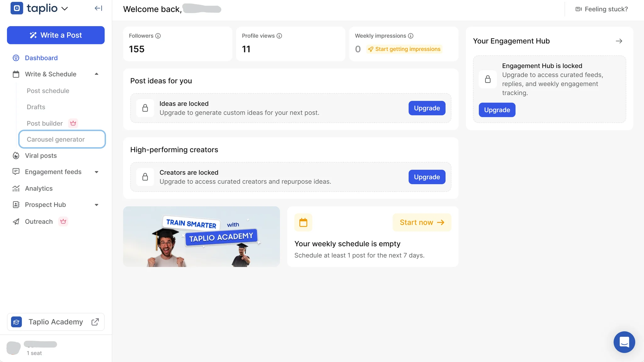Click the lock icon on Creators are locked
The height and width of the screenshot is (362, 644).
(x=145, y=177)
